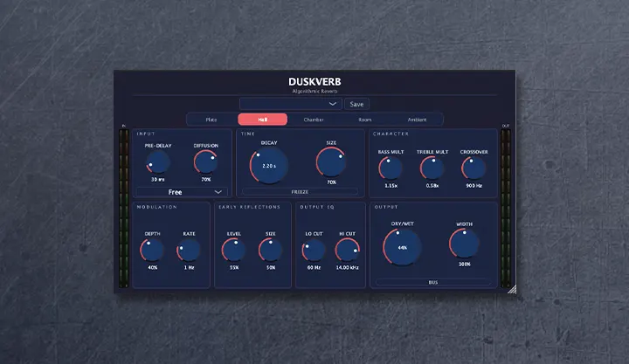
Task: Click the Decay time knob
Action: tap(267, 165)
